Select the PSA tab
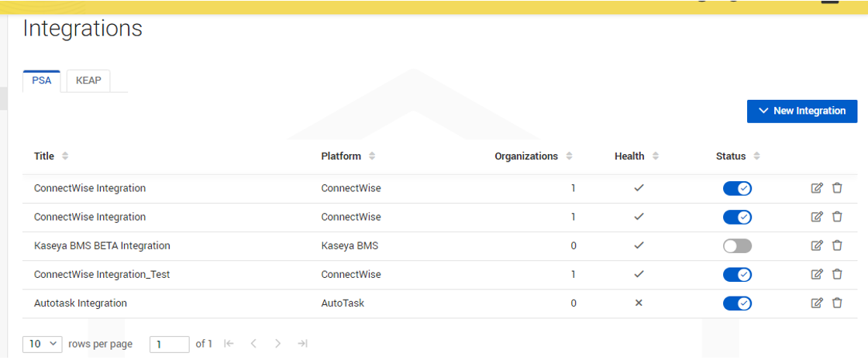This screenshot has width=868, height=360. [42, 81]
